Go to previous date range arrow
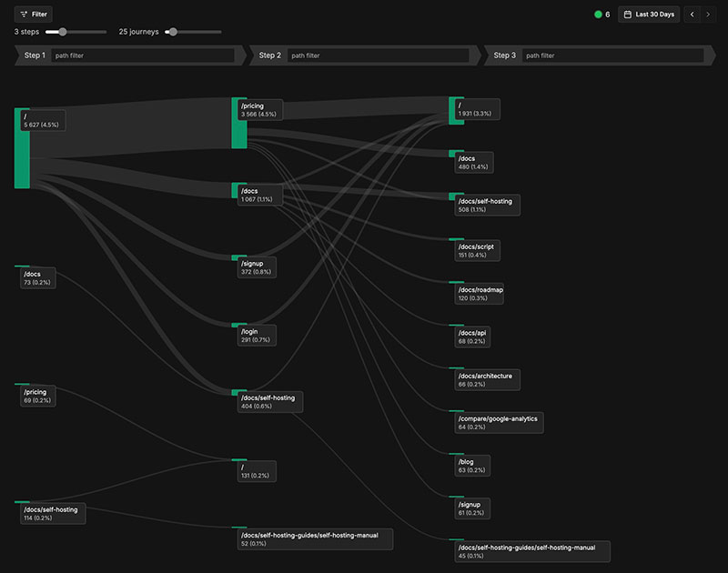The height and width of the screenshot is (573, 728). [692, 15]
